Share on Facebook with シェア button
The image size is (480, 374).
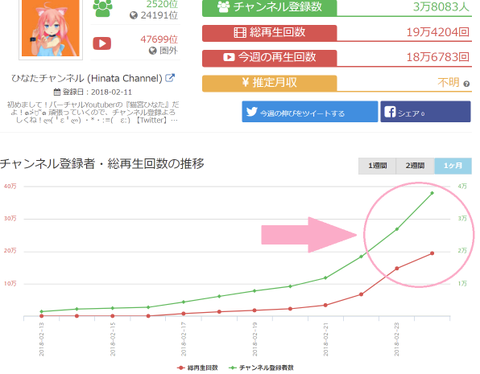(x=426, y=112)
